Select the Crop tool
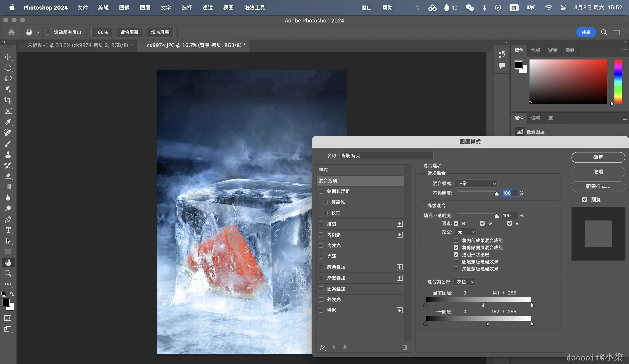Viewport: 629px width, 364px height. click(8, 100)
